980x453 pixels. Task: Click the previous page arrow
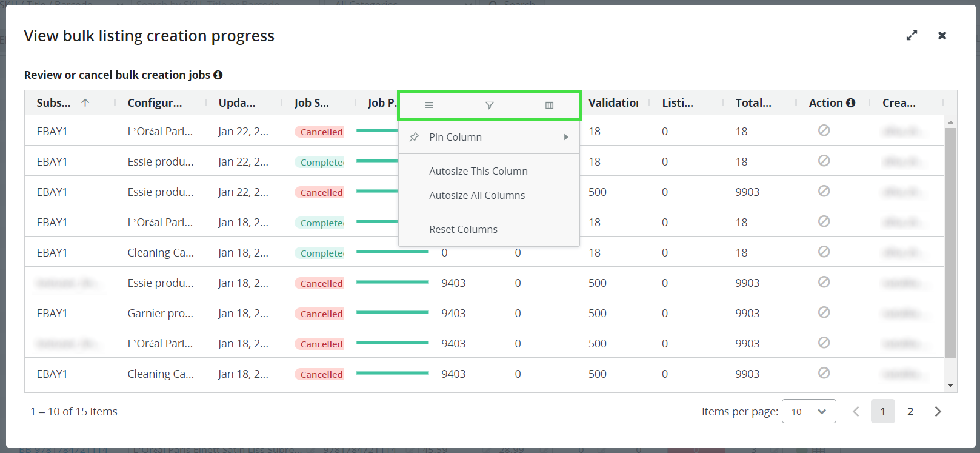(x=856, y=411)
